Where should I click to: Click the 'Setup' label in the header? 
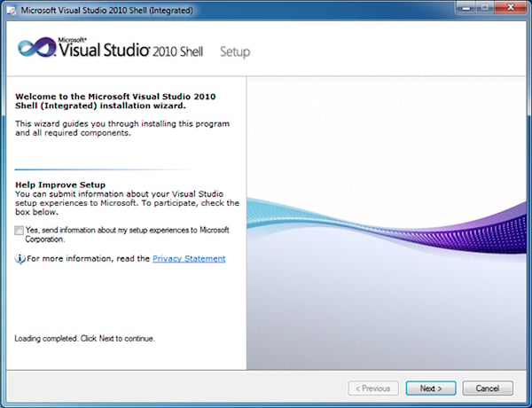[235, 52]
